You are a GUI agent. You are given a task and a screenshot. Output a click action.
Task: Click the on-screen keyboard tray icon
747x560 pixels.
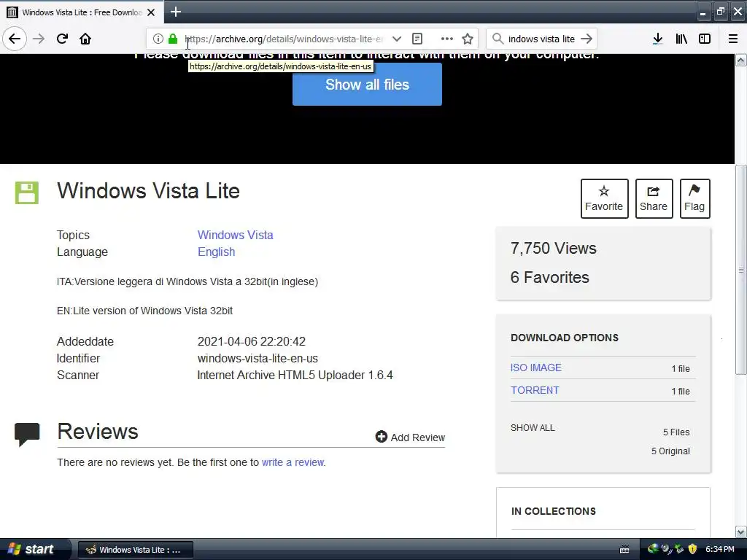coord(624,550)
